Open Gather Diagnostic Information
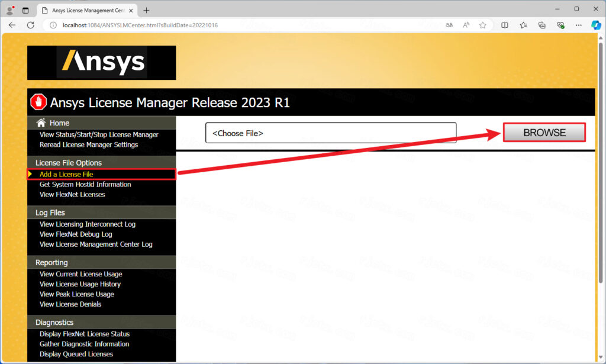 coord(84,344)
